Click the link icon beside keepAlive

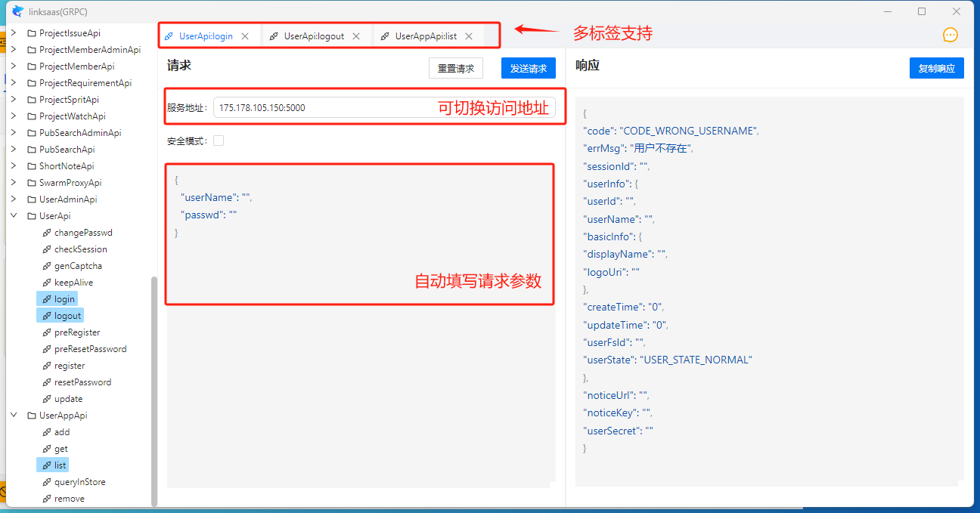coord(47,283)
